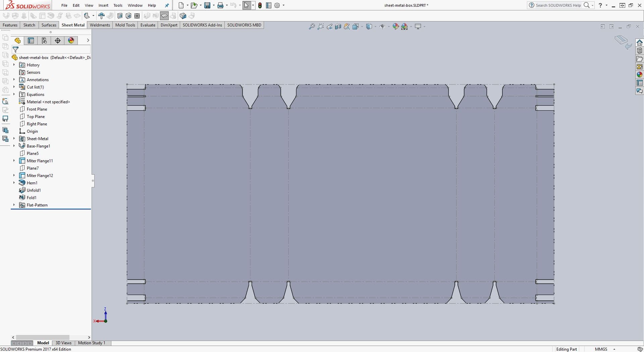Open the 3D Views bottom tab
This screenshot has width=644, height=352.
(63, 343)
